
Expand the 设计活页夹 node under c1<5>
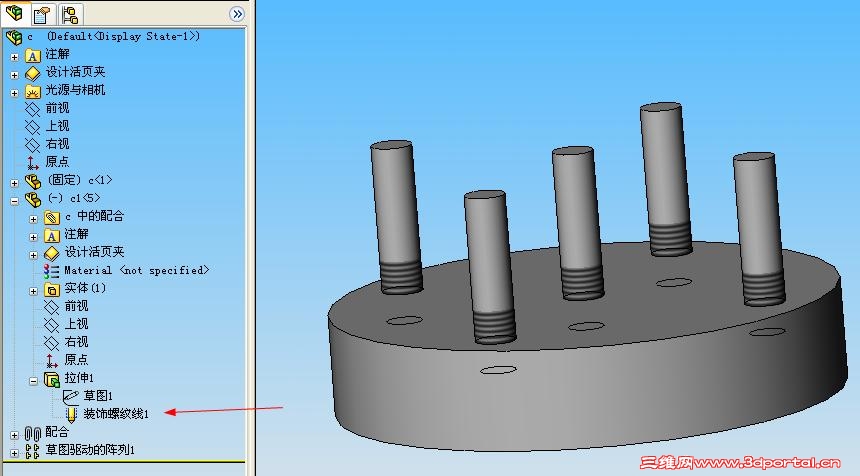(33, 255)
